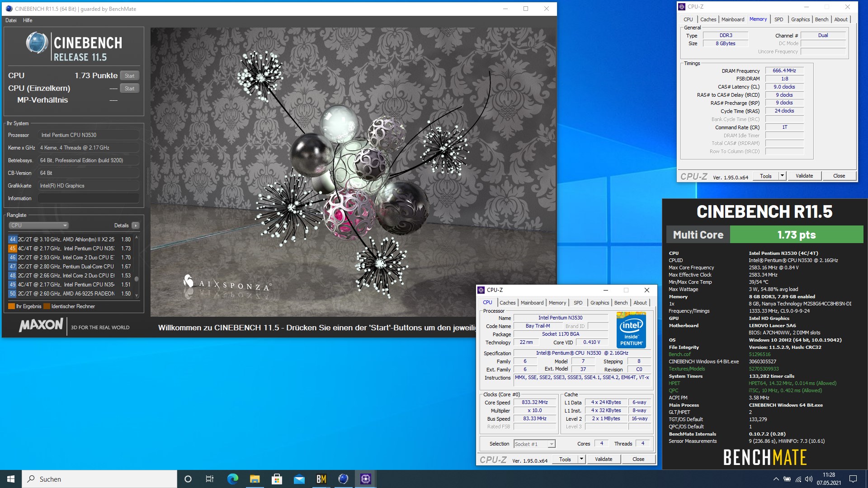The image size is (868, 488).
Task: Open About tab in Memory CPU-Z window
Action: click(x=841, y=19)
